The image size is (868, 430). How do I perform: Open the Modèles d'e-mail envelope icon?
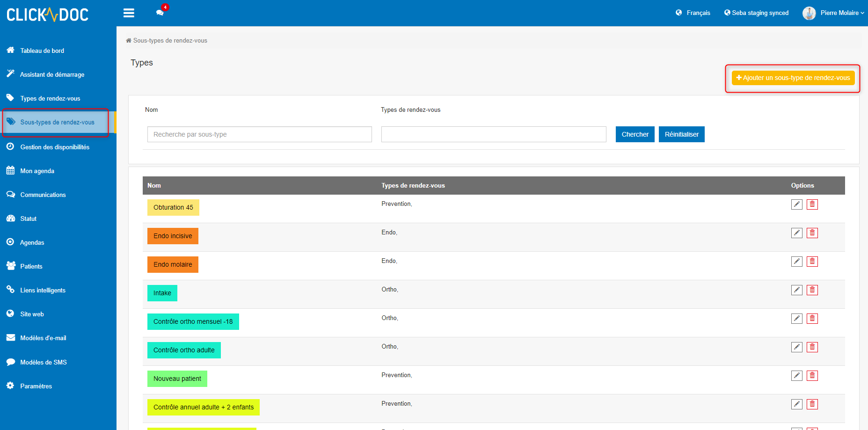(10, 338)
